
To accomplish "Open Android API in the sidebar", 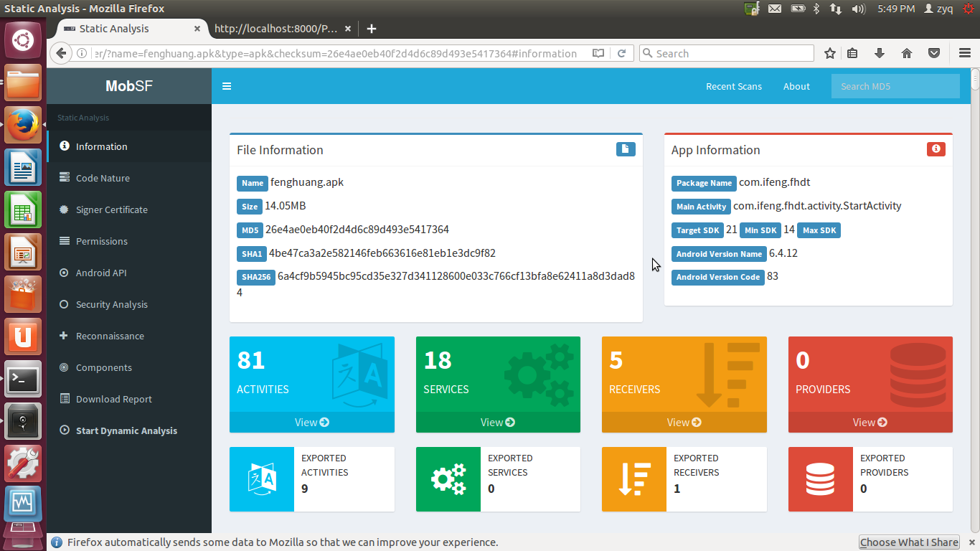I will tap(129, 273).
